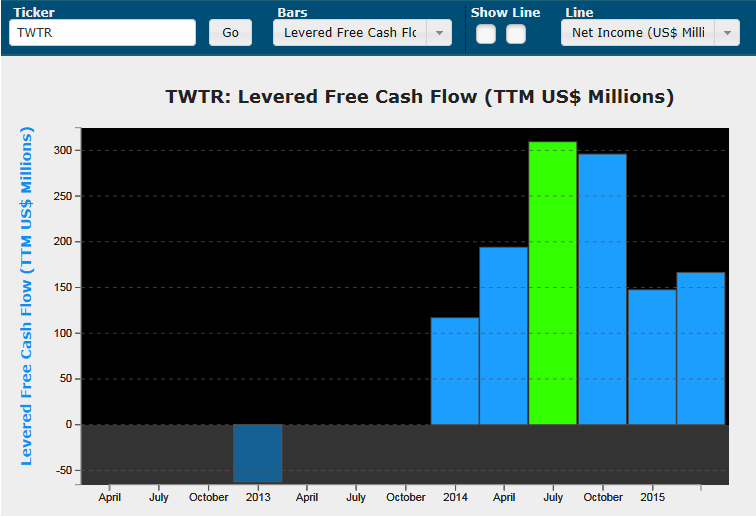This screenshot has width=756, height=517.
Task: Click the 150 value on the y-axis
Action: pyautogui.click(x=62, y=287)
